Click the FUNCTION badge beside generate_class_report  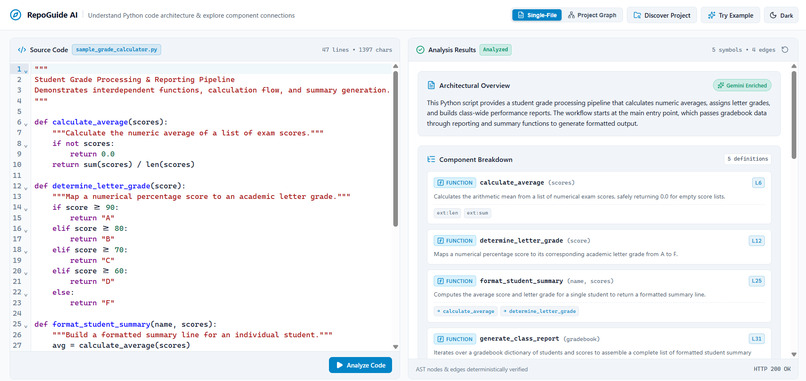pos(454,339)
